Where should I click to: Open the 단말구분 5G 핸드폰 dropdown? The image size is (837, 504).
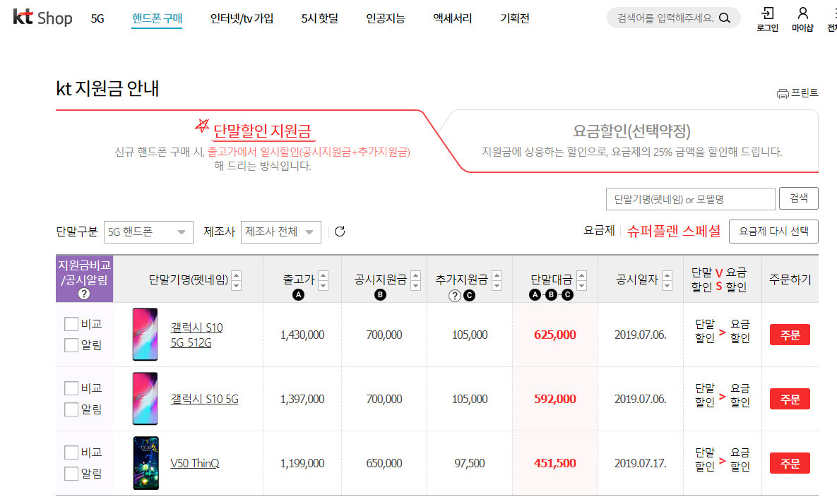(148, 232)
